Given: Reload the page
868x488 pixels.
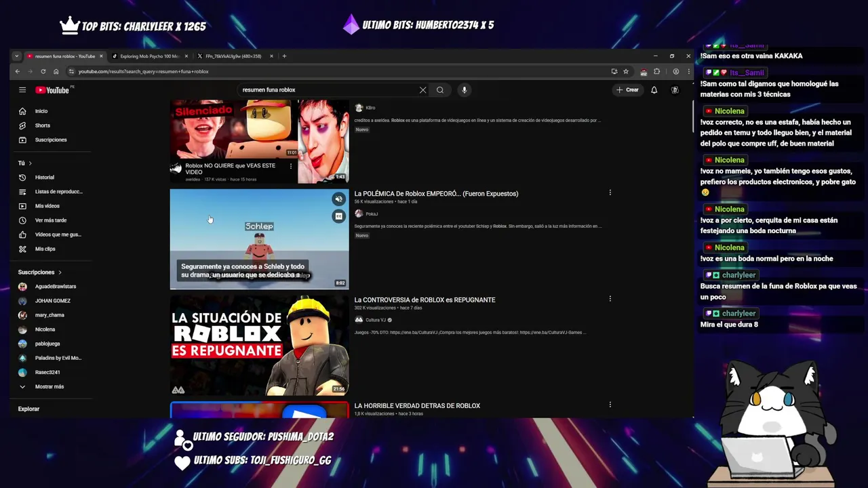Looking at the screenshot, I should (x=43, y=71).
